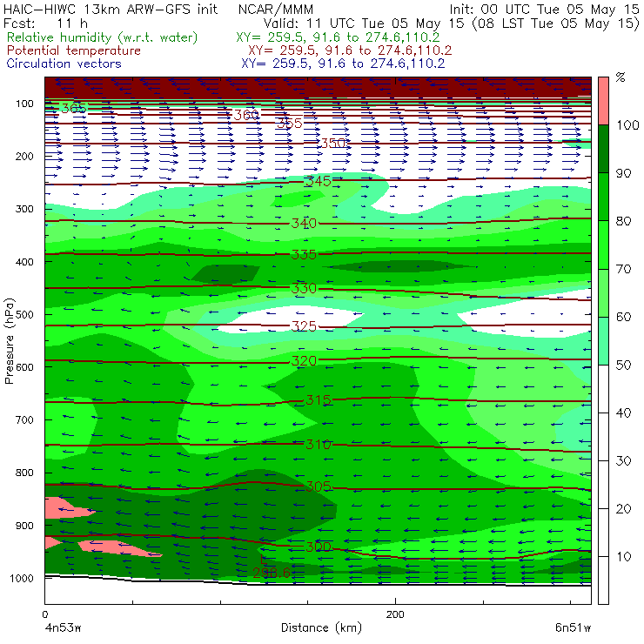The width and height of the screenshot is (644, 644).
Task: Click the '355' contour label
Action: [290, 123]
